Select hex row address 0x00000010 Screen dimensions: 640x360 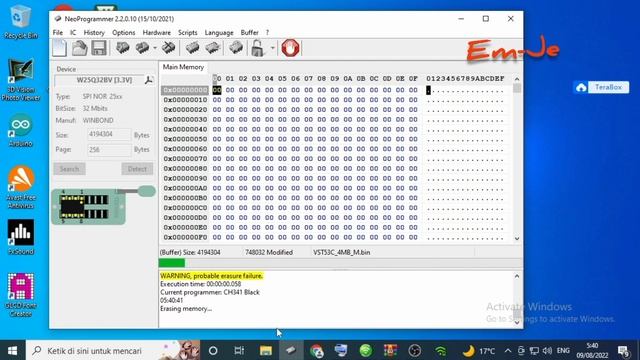coord(185,100)
